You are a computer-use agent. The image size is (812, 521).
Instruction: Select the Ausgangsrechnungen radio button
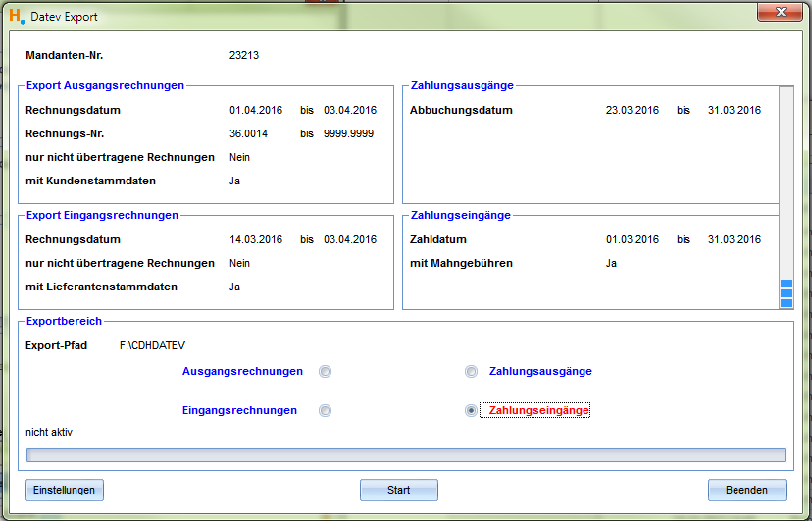pyautogui.click(x=325, y=371)
